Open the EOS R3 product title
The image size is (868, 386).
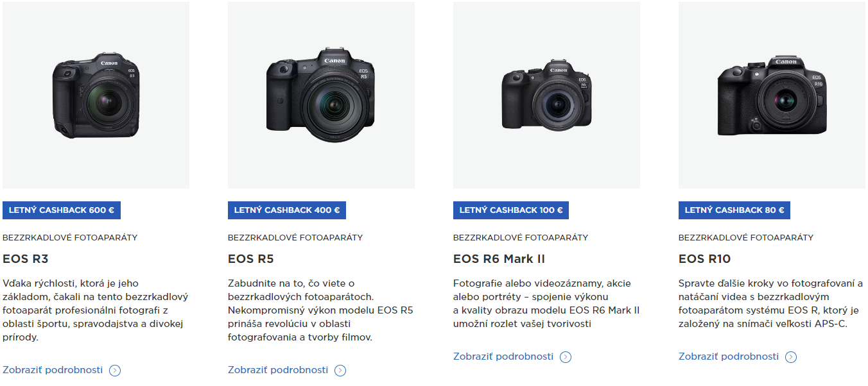pos(26,259)
